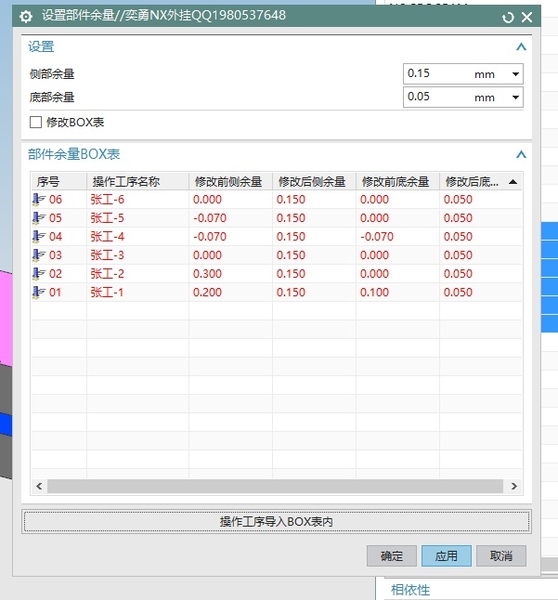Enable the 修改BOX表 checkbox

coord(36,122)
